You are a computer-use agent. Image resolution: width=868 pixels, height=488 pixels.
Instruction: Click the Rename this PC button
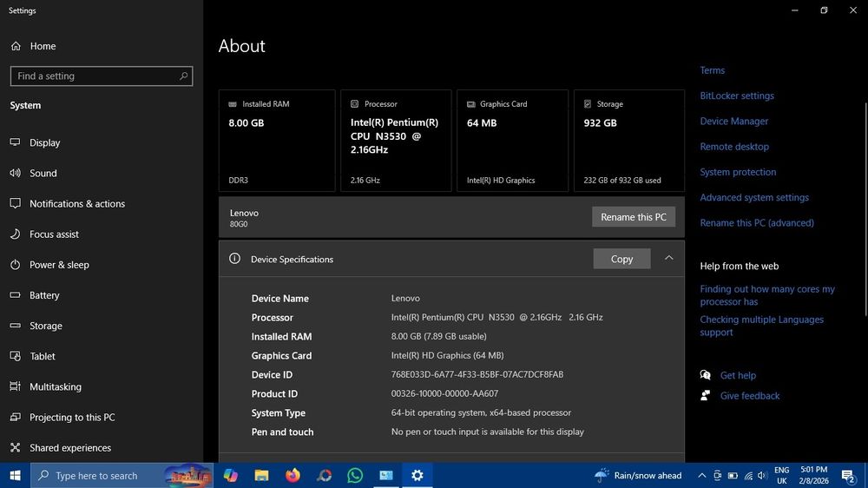[x=634, y=216]
